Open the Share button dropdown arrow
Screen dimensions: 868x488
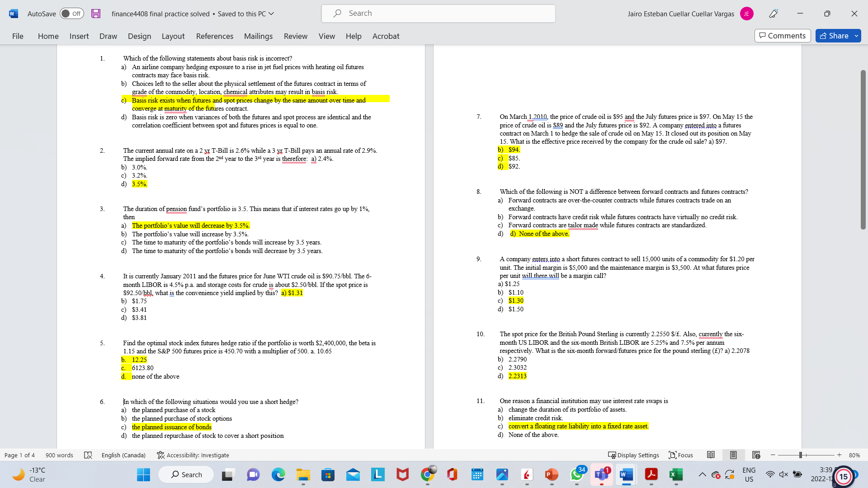pyautogui.click(x=856, y=36)
